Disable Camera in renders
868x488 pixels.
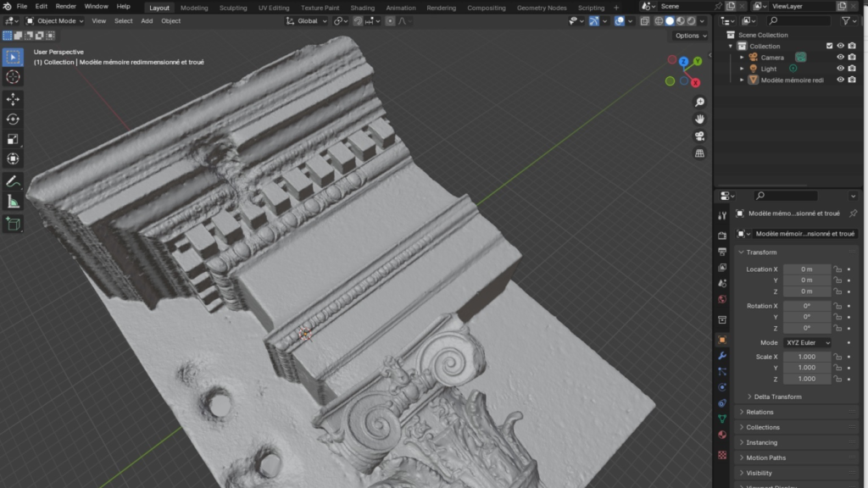tap(852, 57)
